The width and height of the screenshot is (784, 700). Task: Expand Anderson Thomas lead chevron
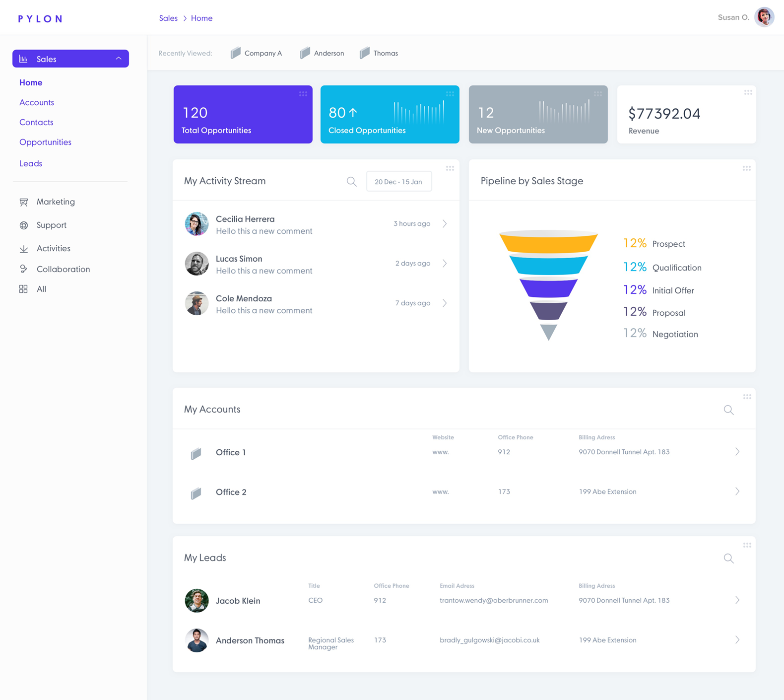coord(737,640)
